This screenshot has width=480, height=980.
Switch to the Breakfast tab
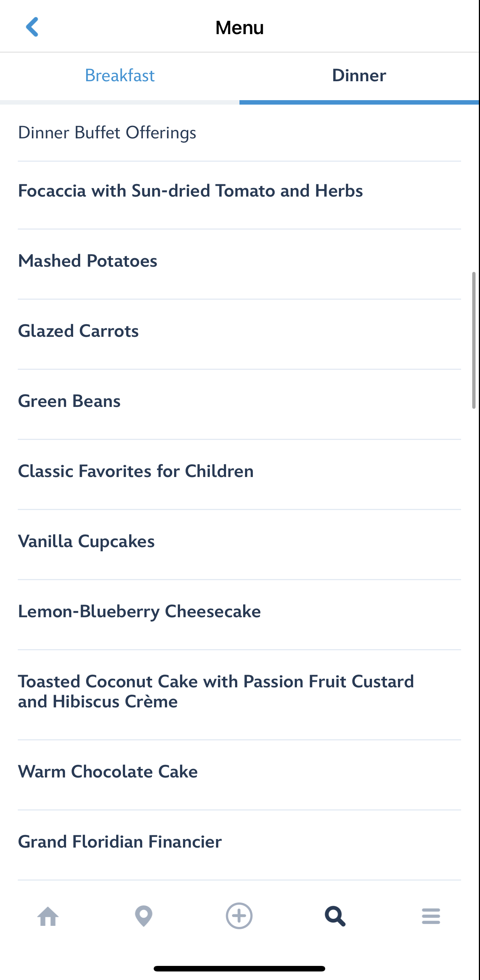tap(120, 76)
